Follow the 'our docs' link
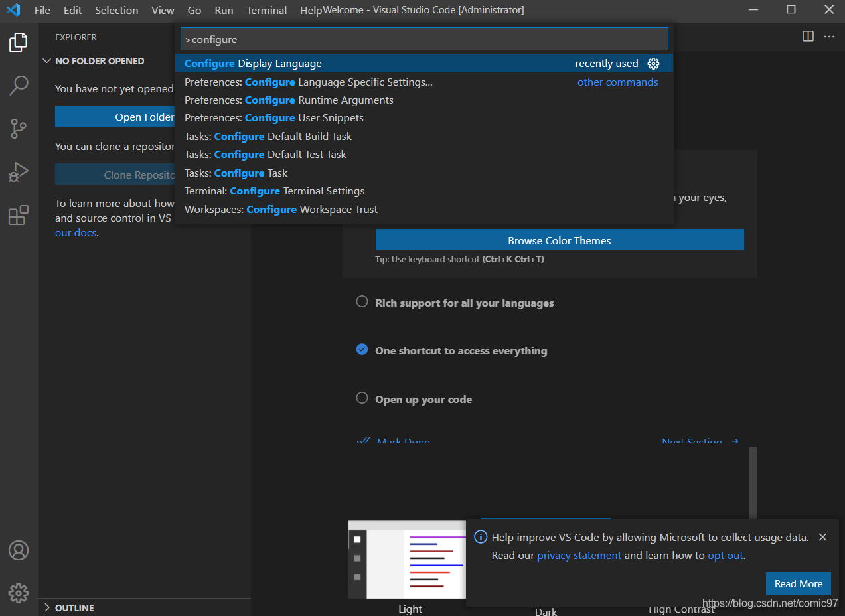This screenshot has height=616, width=845. coord(76,232)
